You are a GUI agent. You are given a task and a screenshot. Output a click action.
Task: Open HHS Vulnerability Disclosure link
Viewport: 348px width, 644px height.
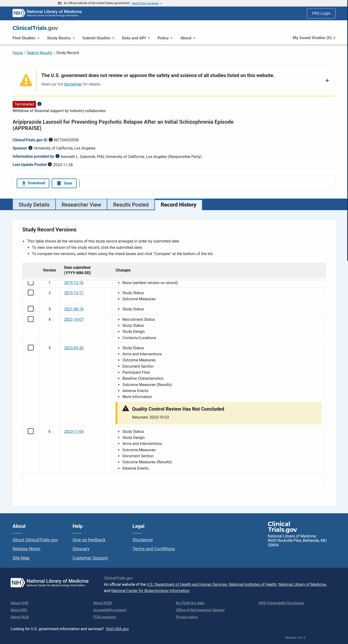click(281, 603)
